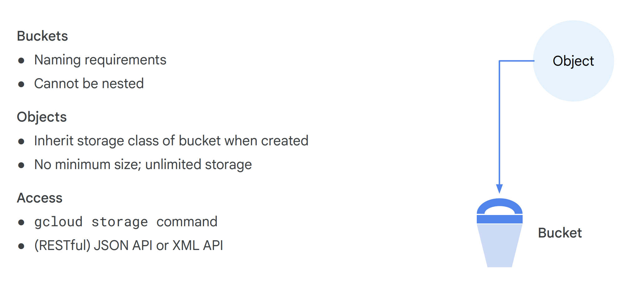The image size is (644, 285).
Task: Click the No minimum size; unlimited storage text
Action: 143,164
